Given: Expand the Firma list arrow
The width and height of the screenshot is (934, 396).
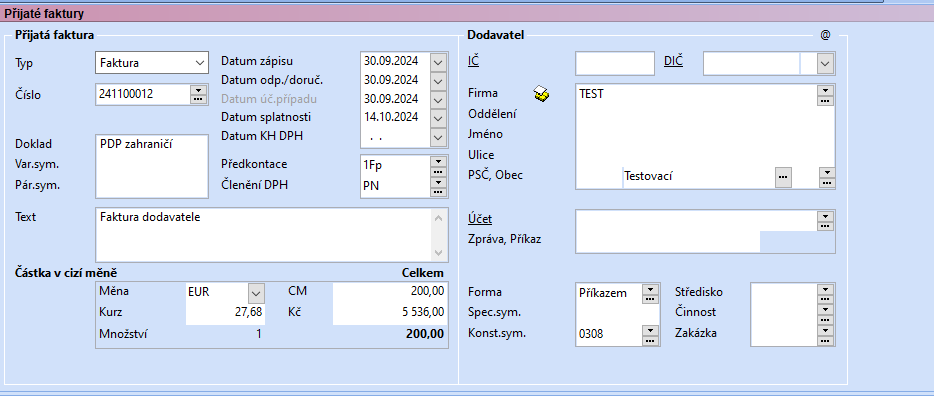Looking at the screenshot, I should pos(825,91).
